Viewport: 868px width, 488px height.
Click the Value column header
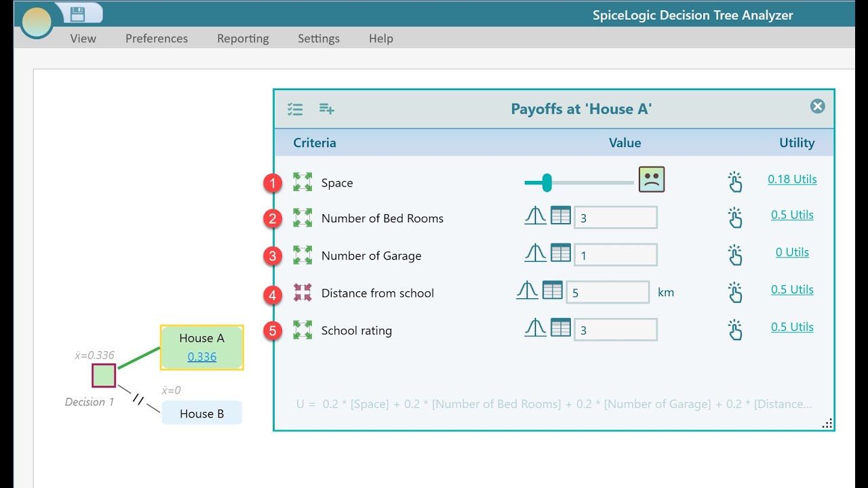tap(625, 142)
